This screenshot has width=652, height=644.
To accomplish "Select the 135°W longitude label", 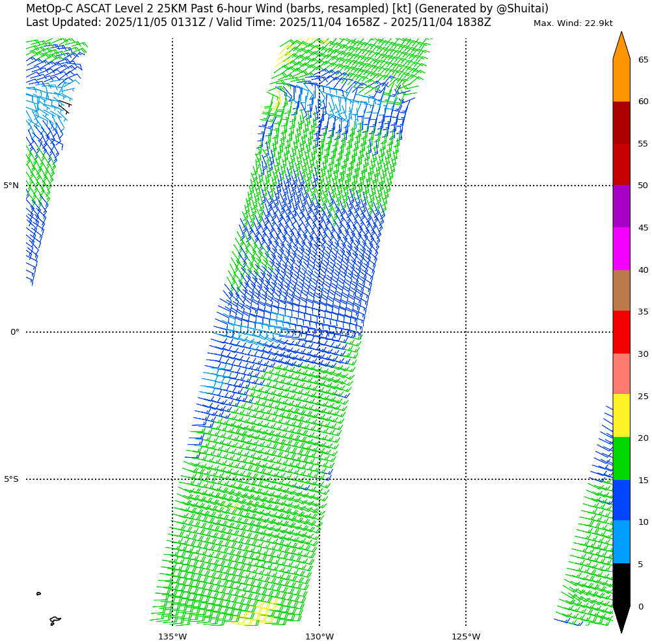I will click(172, 636).
